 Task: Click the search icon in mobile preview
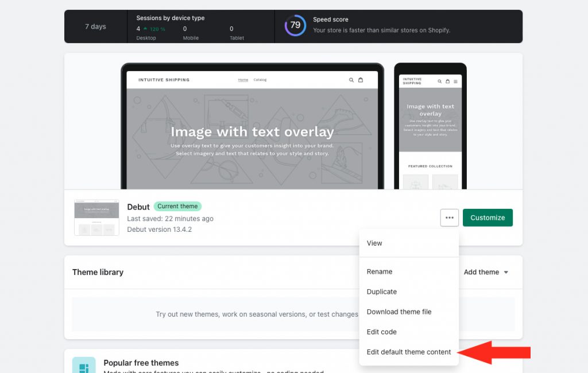tap(439, 81)
